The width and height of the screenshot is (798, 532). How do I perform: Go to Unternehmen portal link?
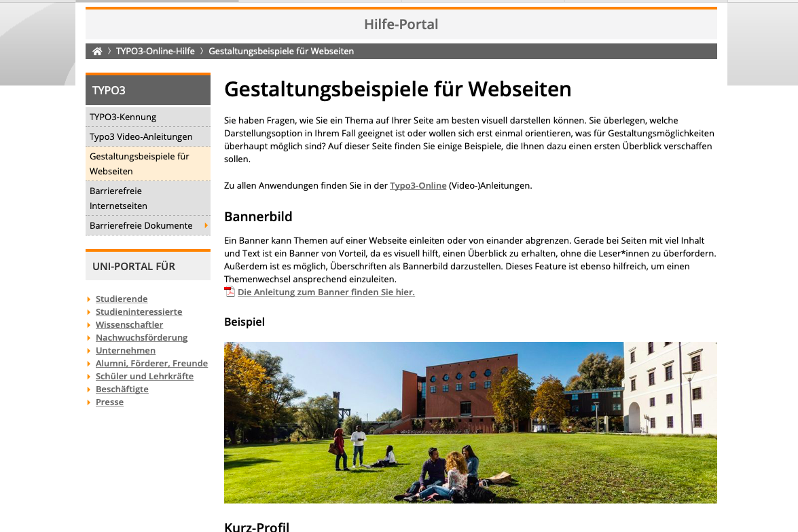[x=126, y=350]
